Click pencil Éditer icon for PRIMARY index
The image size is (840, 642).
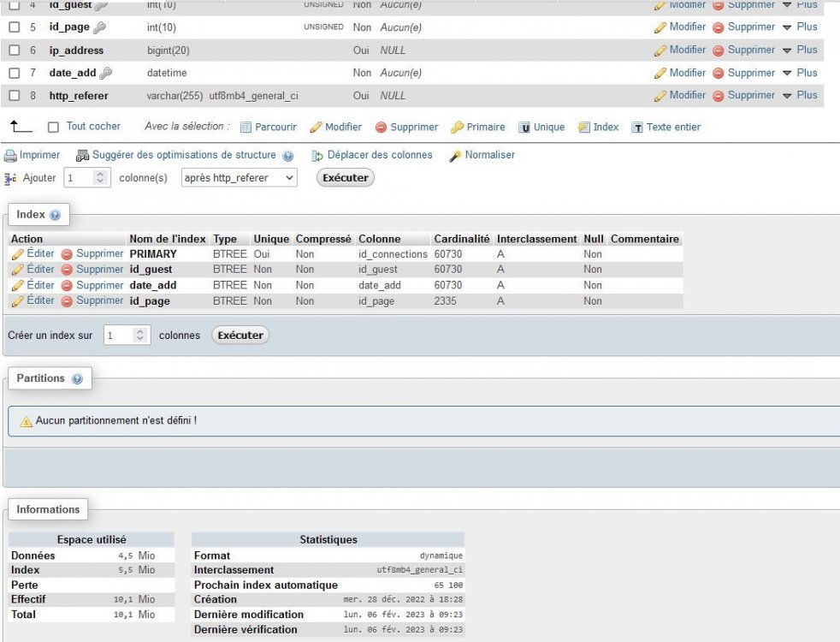[18, 254]
